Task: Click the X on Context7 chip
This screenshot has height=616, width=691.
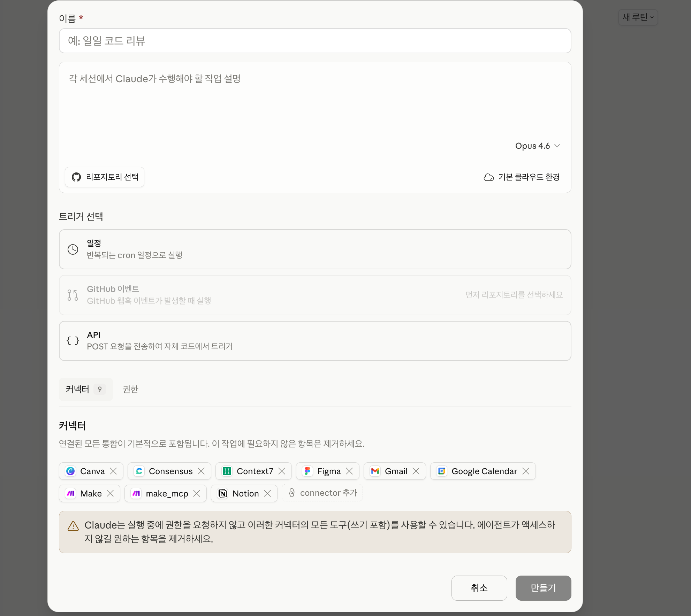Action: click(282, 471)
